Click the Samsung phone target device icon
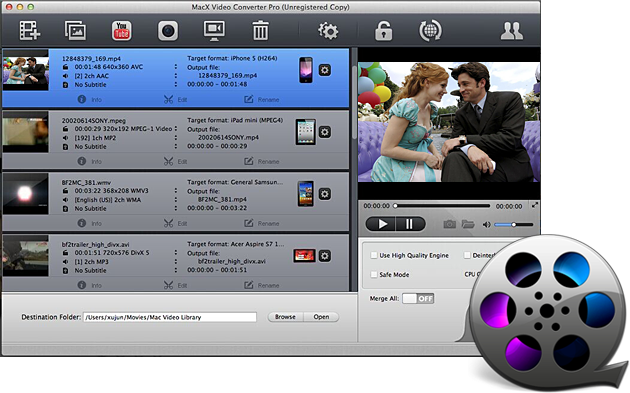The height and width of the screenshot is (393, 630). tap(305, 194)
